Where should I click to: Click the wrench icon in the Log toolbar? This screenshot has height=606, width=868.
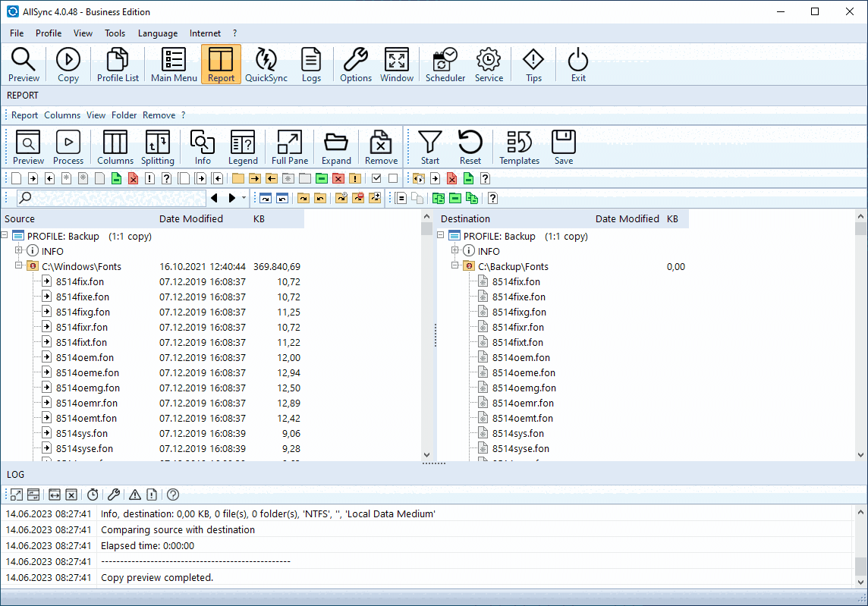click(115, 495)
